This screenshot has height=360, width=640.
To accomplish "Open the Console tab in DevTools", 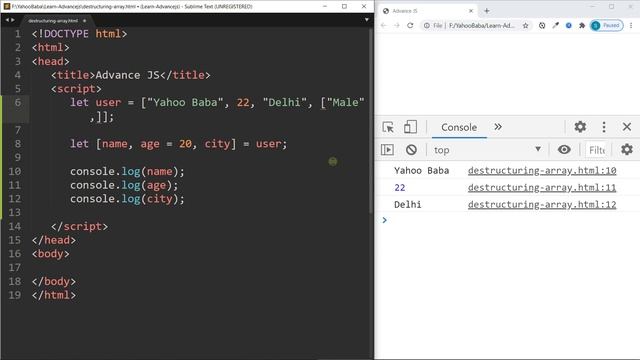I will pyautogui.click(x=459, y=127).
